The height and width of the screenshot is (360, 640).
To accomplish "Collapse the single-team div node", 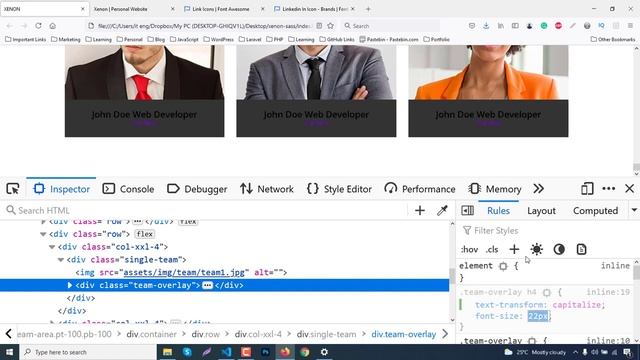I will (x=61, y=260).
